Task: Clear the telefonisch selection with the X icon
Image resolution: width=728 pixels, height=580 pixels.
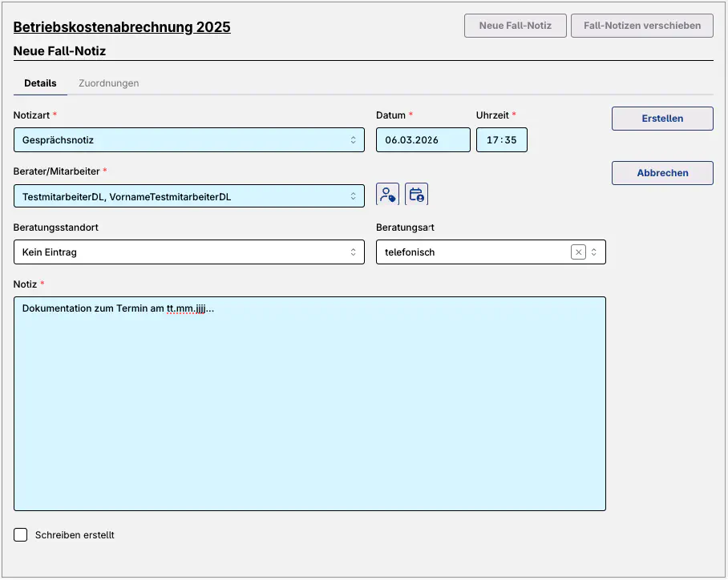Action: [578, 252]
